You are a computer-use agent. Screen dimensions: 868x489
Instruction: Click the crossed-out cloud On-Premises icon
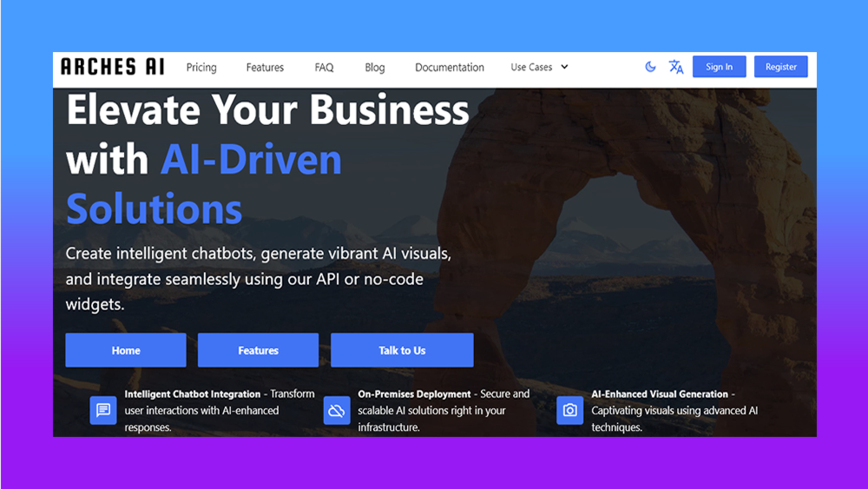point(337,410)
